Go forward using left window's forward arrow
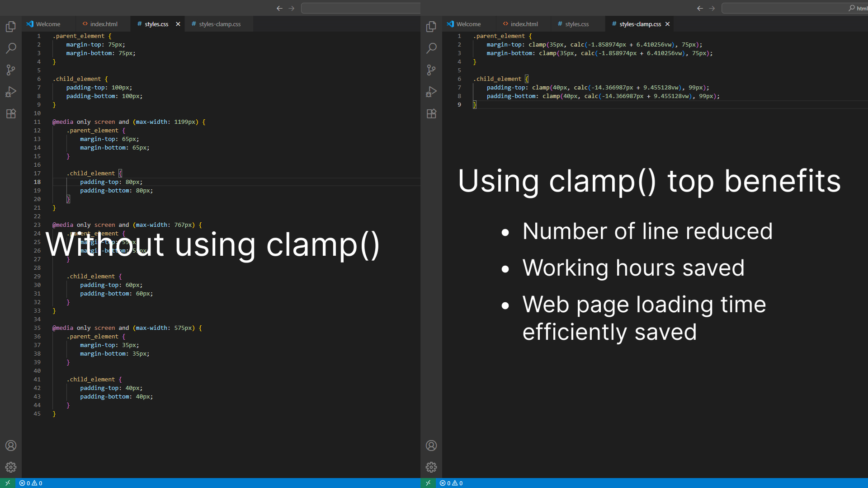The image size is (868, 488). point(292,8)
